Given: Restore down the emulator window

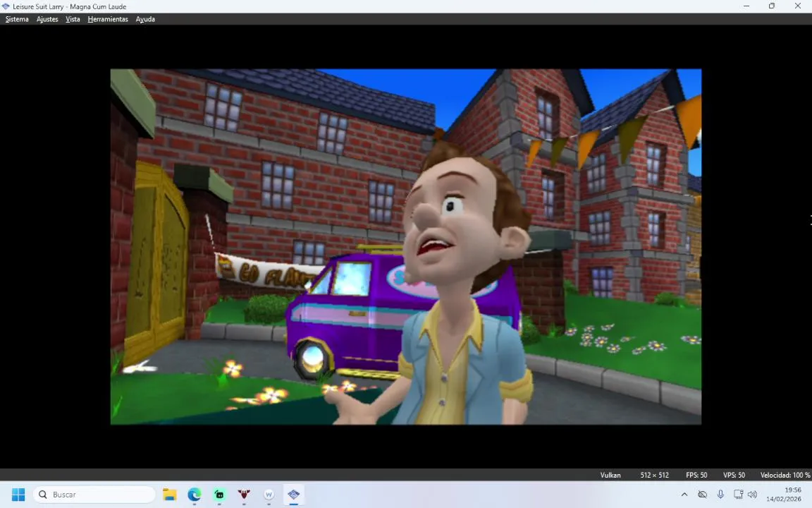Looking at the screenshot, I should pos(772,6).
